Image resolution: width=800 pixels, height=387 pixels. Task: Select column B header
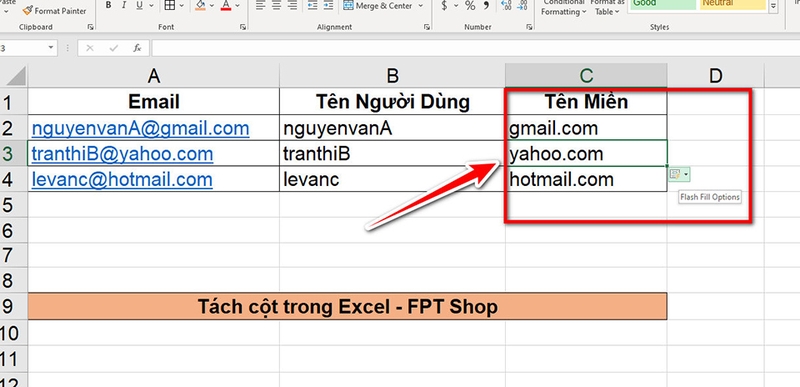pyautogui.click(x=392, y=76)
